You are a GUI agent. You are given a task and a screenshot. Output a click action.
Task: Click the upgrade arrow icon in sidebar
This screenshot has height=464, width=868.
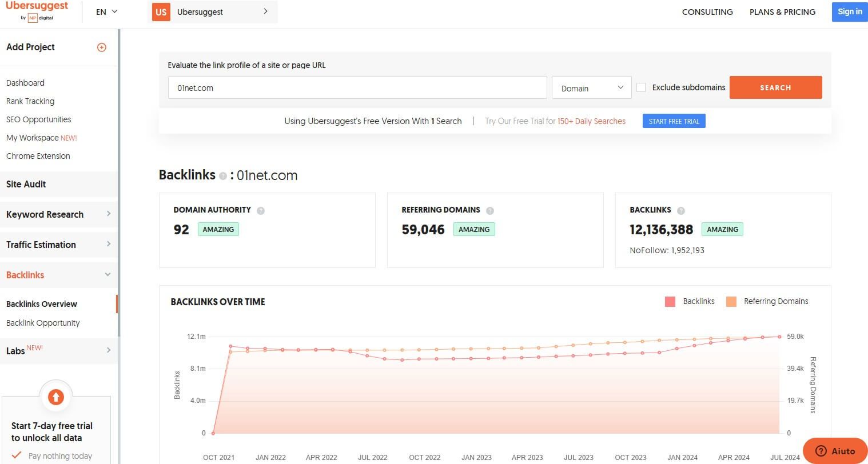56,397
